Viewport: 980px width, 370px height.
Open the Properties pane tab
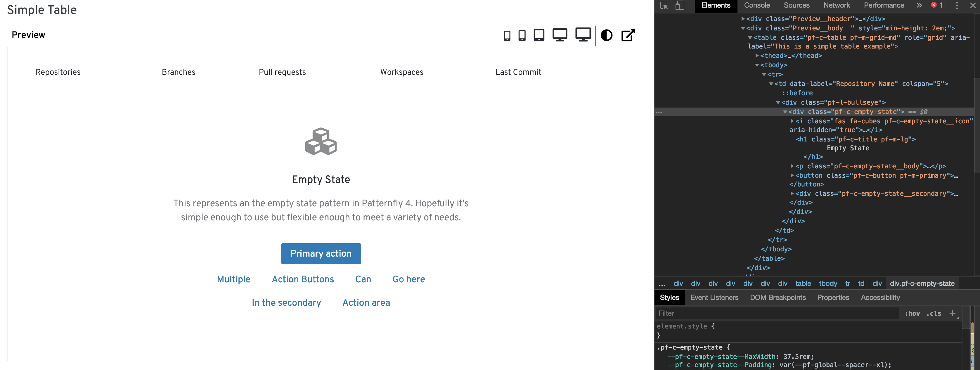pyautogui.click(x=833, y=297)
